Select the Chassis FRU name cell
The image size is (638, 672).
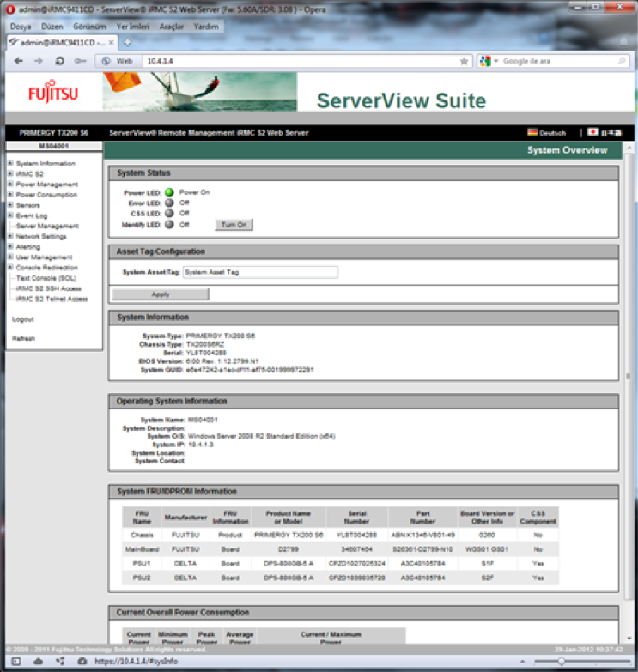pos(142,535)
